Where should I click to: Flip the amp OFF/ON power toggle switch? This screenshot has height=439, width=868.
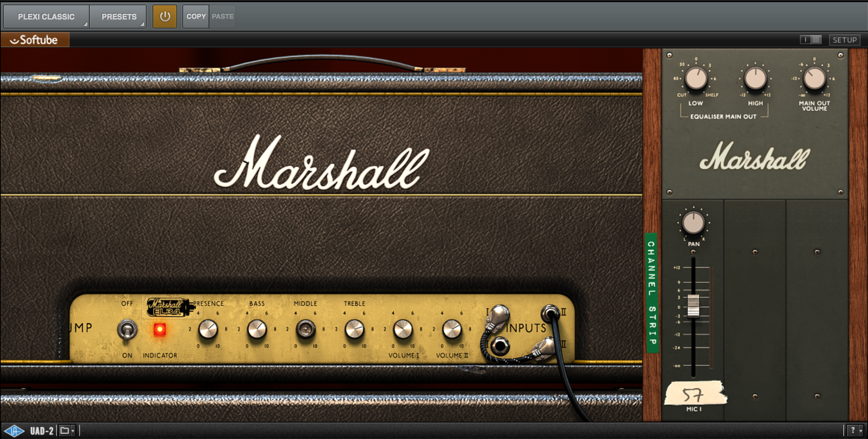(x=127, y=330)
